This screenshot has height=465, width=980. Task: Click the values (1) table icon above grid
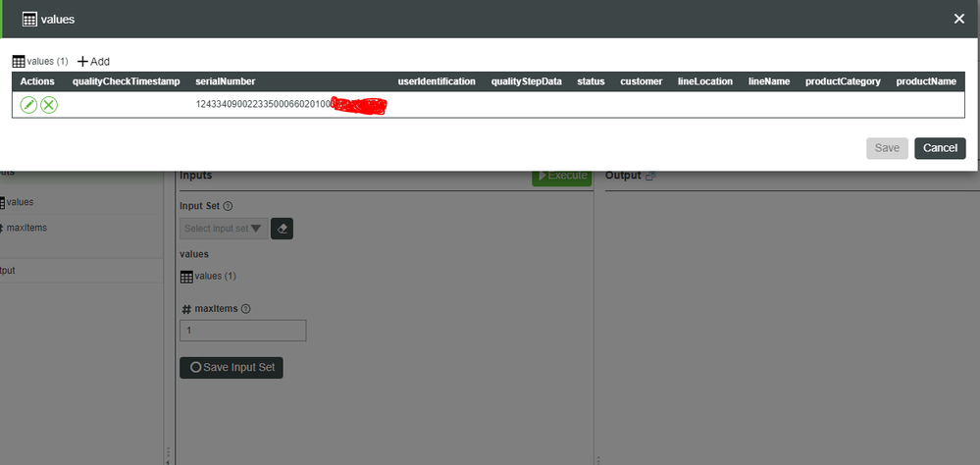18,61
